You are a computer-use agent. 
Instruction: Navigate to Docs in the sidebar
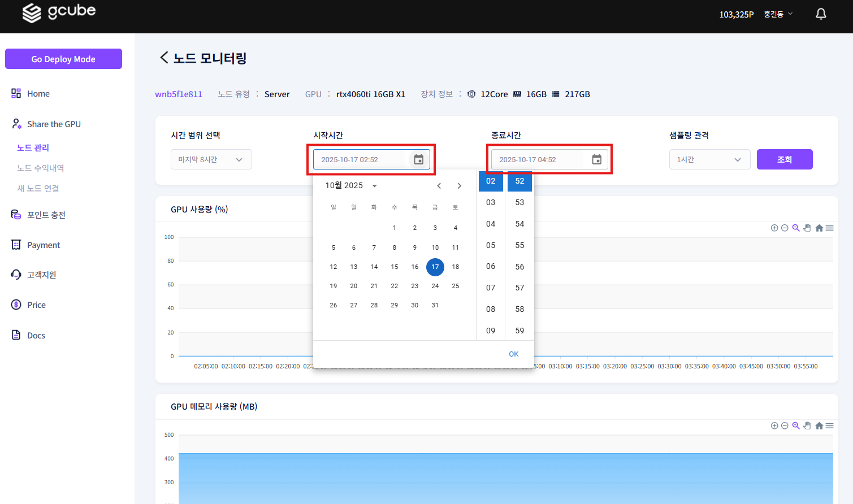coord(35,334)
